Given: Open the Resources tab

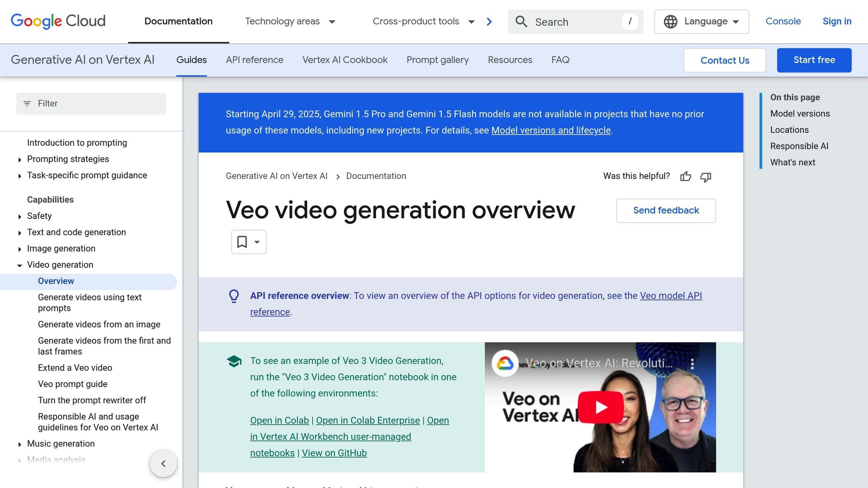Looking at the screenshot, I should pyautogui.click(x=510, y=60).
